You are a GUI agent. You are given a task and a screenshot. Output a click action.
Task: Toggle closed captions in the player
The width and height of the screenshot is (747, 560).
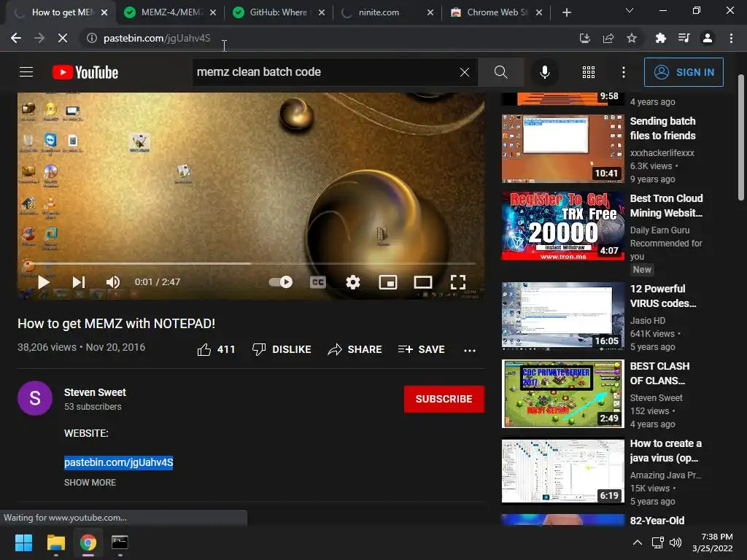pos(318,282)
